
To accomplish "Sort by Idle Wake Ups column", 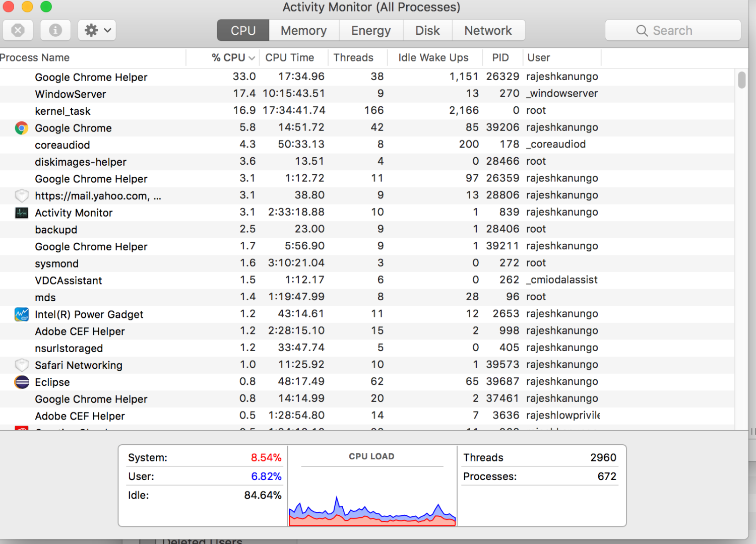I will [x=435, y=58].
